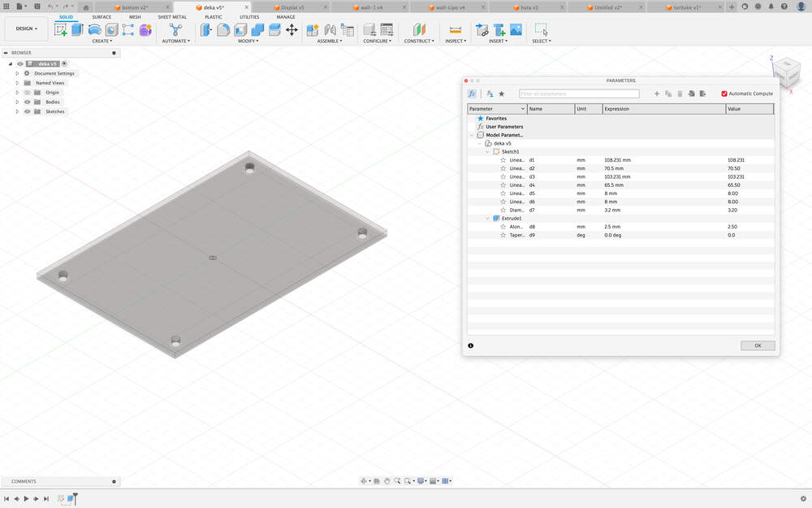Click the Measure tool icon
The height and width of the screenshot is (508, 812).
click(x=456, y=29)
